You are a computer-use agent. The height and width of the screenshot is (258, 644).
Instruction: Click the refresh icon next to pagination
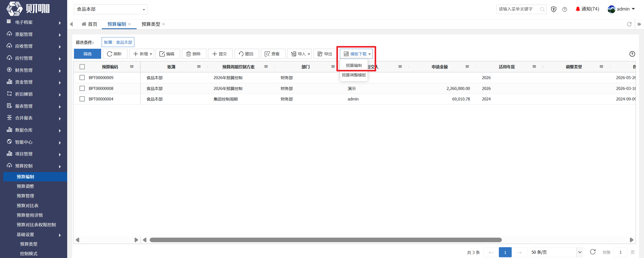click(593, 252)
